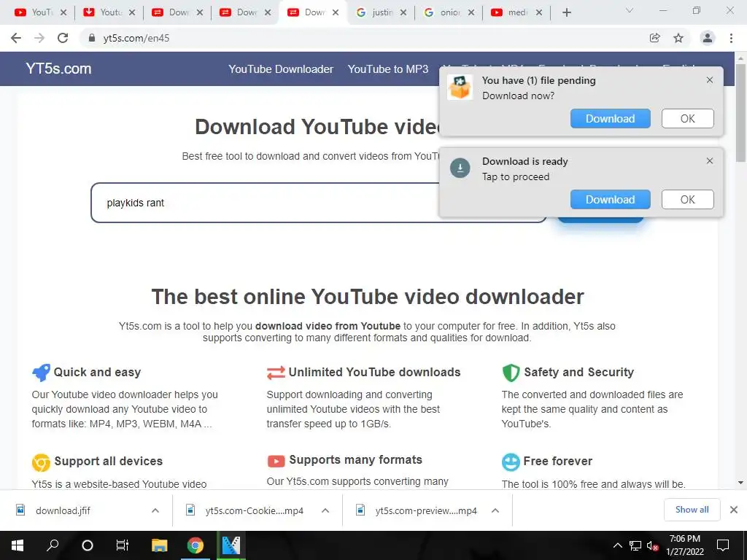Open the Windows Start menu
The width and height of the screenshot is (747, 560).
tap(18, 545)
